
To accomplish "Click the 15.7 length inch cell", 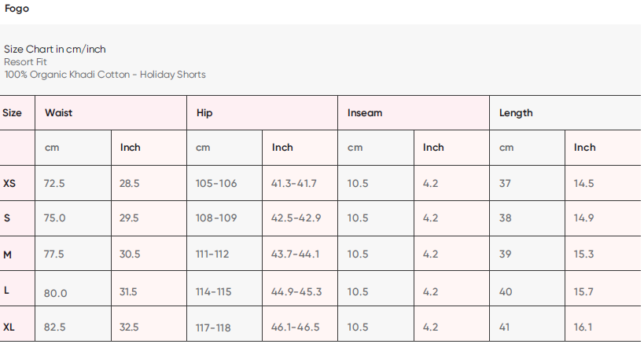I will pos(583,292).
